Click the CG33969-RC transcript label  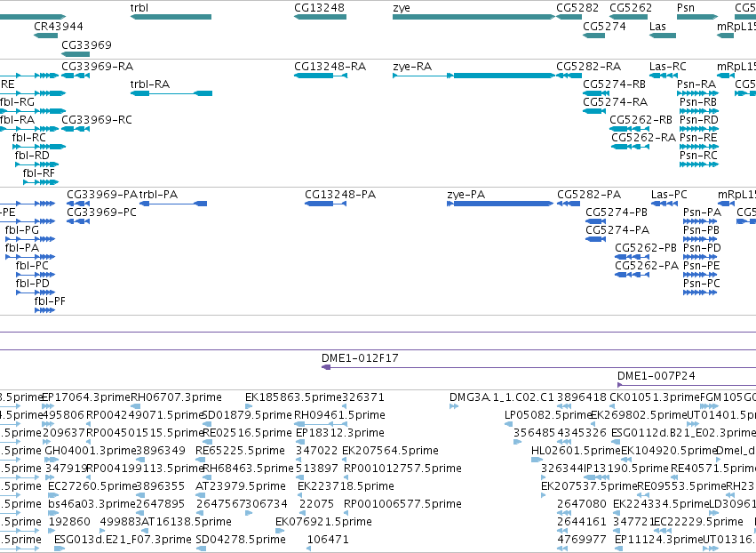[x=97, y=120]
